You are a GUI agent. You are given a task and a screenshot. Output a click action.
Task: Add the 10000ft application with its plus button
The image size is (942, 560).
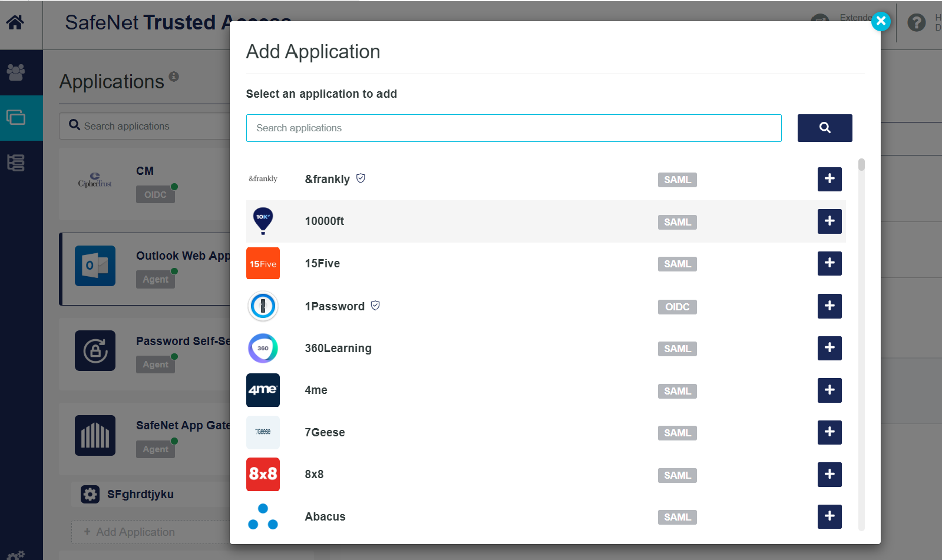pyautogui.click(x=829, y=221)
